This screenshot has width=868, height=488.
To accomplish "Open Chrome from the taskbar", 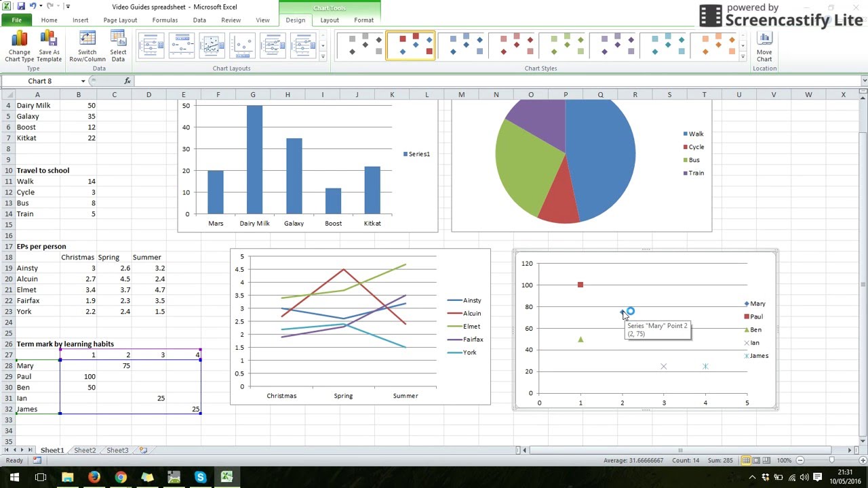I will tap(121, 477).
